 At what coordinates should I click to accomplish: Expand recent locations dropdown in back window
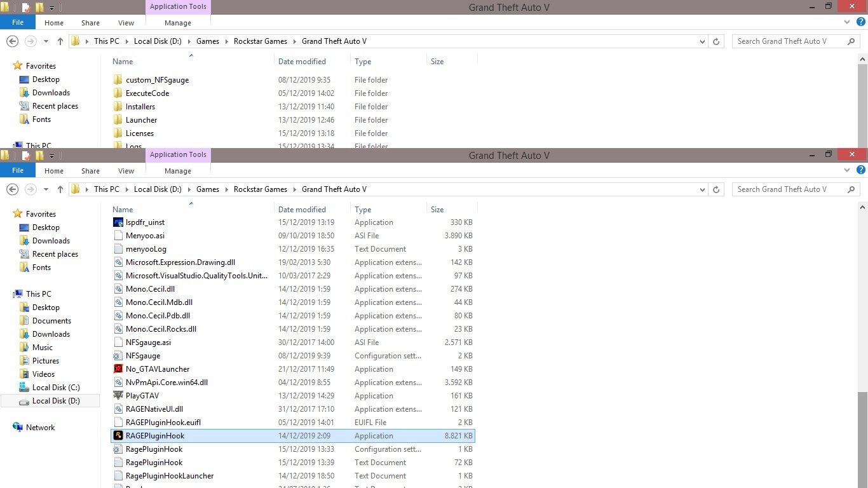pyautogui.click(x=46, y=41)
